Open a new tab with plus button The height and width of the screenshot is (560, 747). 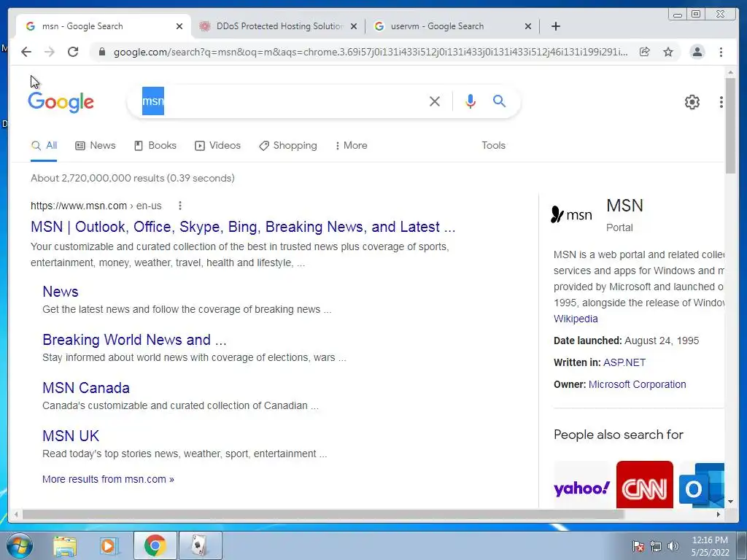[555, 26]
